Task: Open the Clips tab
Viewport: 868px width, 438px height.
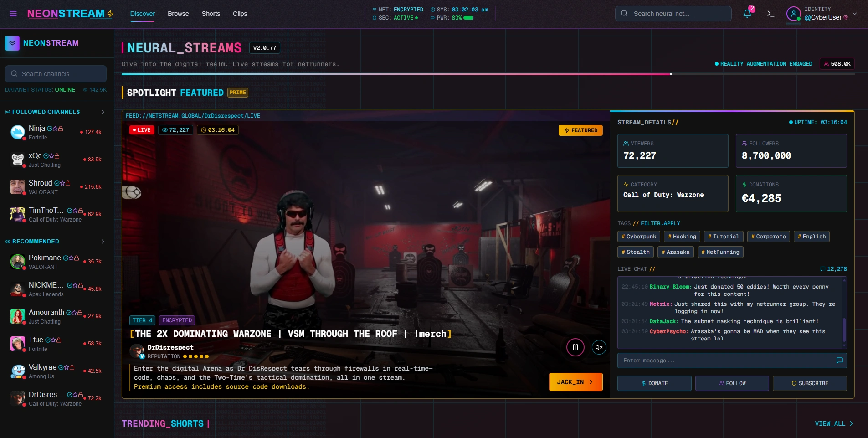Action: point(240,14)
